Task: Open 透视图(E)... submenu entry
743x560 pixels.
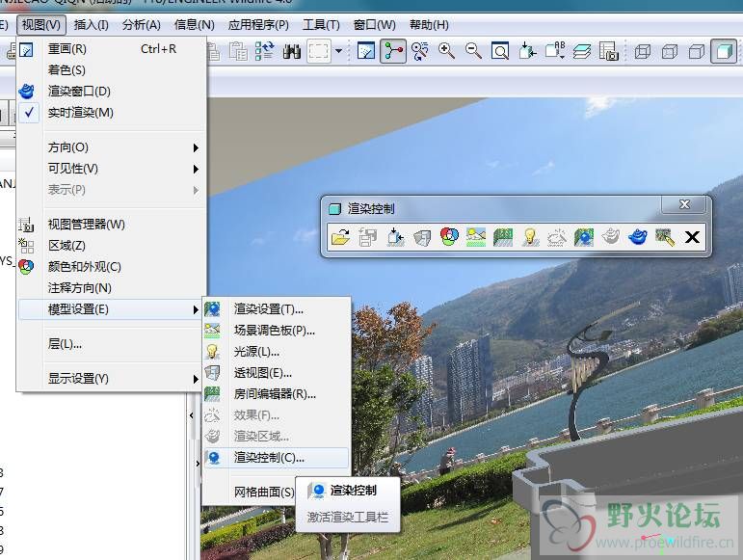Action: [277, 373]
